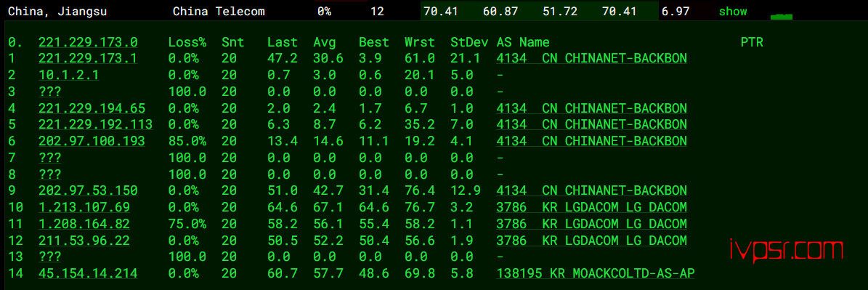Click final hop 45.154.14.214
The image size is (868, 290).
pyautogui.click(x=88, y=273)
